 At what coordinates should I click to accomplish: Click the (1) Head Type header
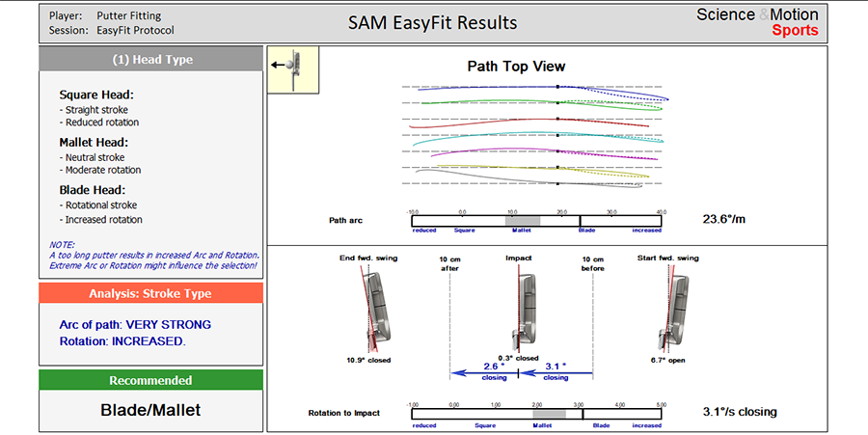point(151,59)
